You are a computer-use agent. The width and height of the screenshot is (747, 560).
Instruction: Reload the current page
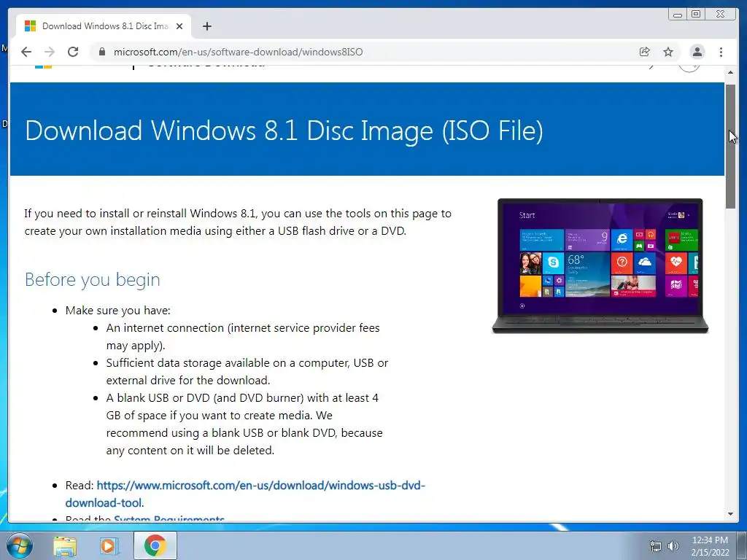73,52
